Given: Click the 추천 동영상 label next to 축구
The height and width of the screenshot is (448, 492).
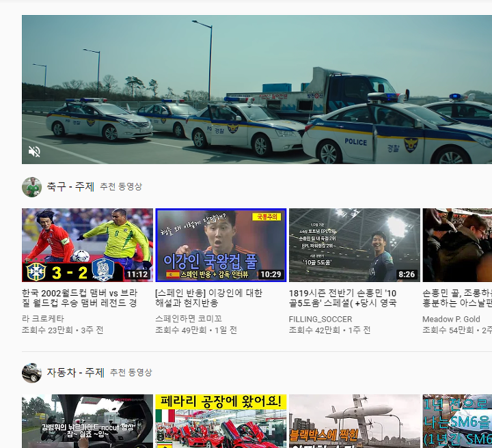Looking at the screenshot, I should click(121, 187).
